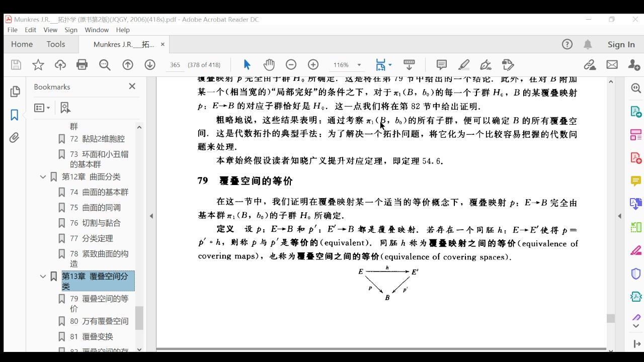Screen dimensions: 644x362
Task: Expand the right tools pane arrow
Action: (x=619, y=216)
